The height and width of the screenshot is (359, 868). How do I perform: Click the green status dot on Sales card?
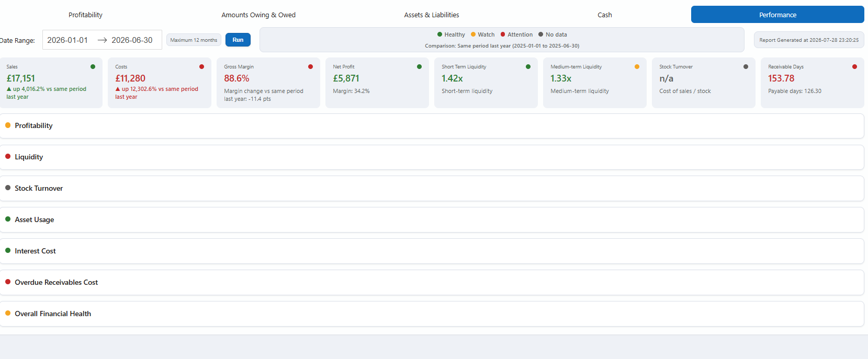pos(93,66)
